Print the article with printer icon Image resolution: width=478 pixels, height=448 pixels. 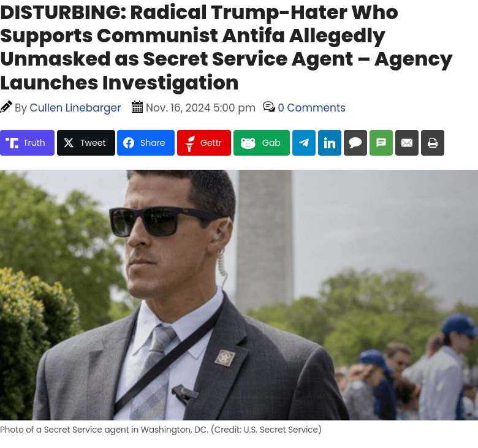tap(433, 143)
